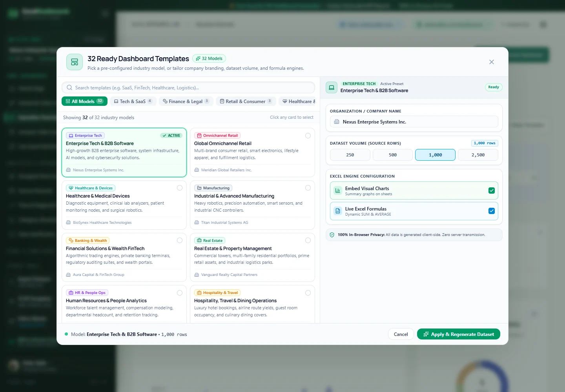Click the Live Excel Formulas document icon
Image resolution: width=565 pixels, height=392 pixels.
[x=337, y=211]
